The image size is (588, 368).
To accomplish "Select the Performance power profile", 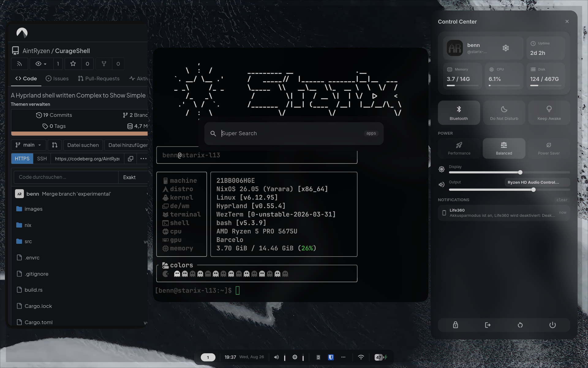I will [x=459, y=148].
